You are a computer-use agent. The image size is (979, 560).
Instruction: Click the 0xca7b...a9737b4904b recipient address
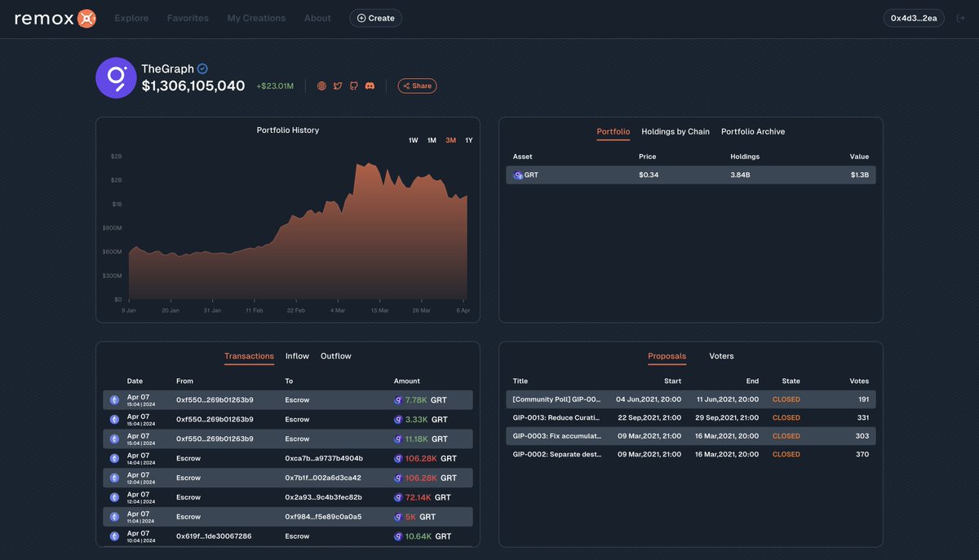pos(324,459)
